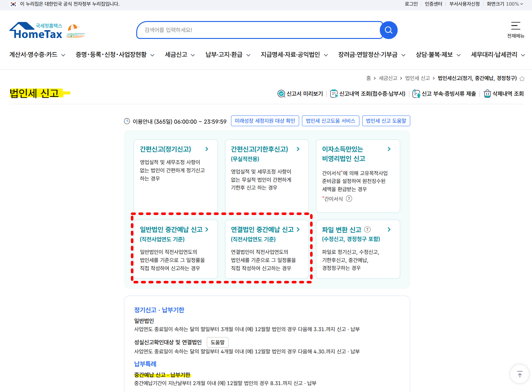Expand the 증명·등록·신청·사업장현황 menu
Screen dimensions: 532x392
point(115,55)
